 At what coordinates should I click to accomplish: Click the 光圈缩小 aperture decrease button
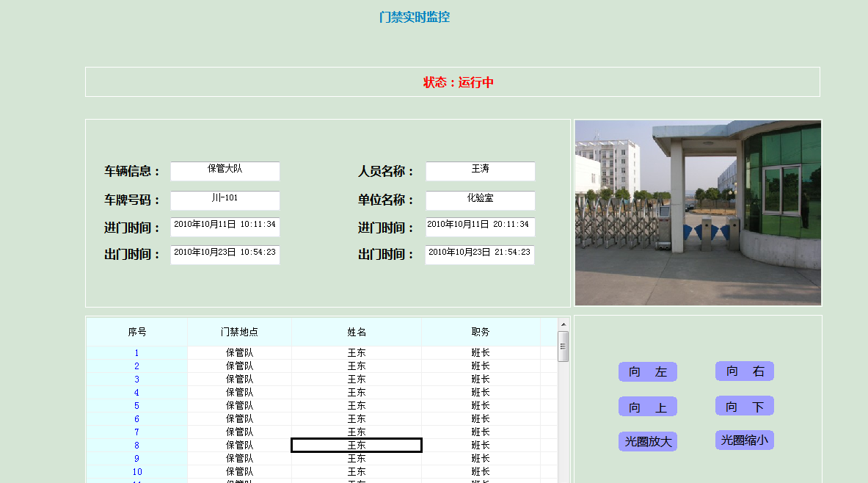744,440
